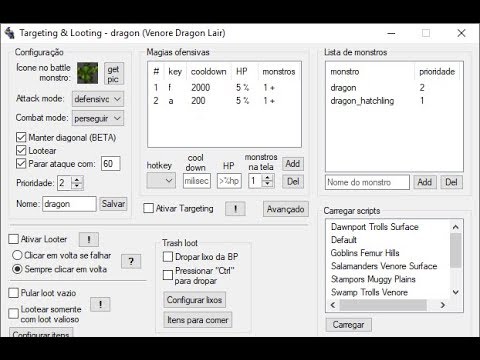This screenshot has height=360, width=480.
Task: Toggle 'Lootear somente com loot valioso' checkbox
Action: click(14, 314)
